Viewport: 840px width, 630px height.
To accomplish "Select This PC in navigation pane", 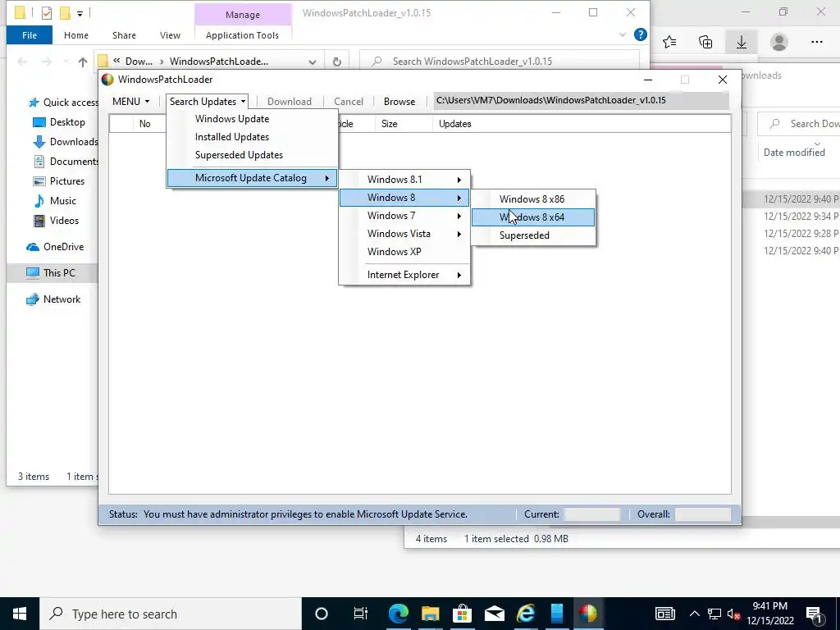I will point(52,272).
